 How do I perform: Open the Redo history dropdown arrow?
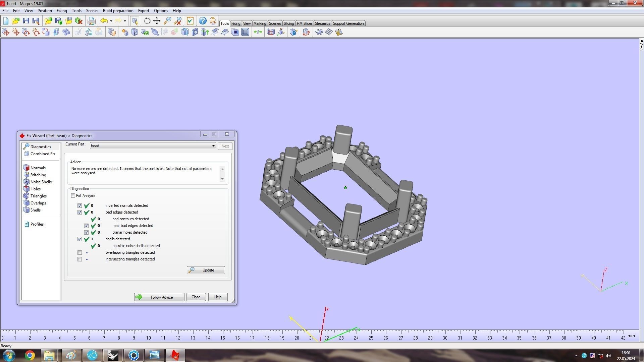coord(125,21)
